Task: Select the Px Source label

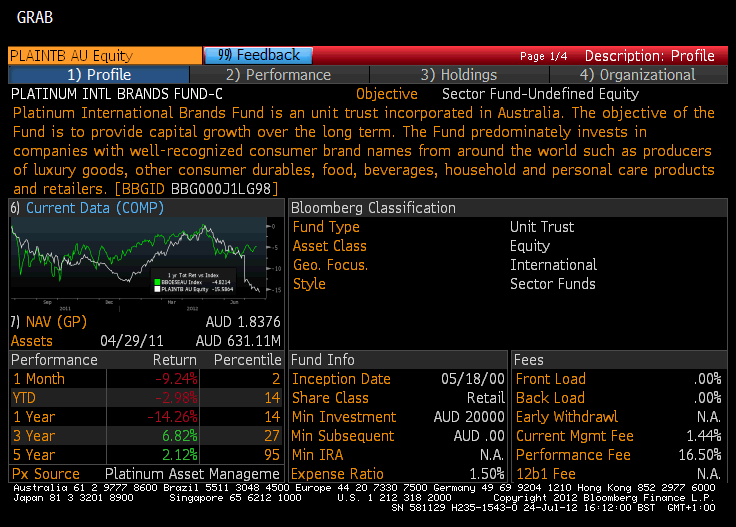Action: 46,474
